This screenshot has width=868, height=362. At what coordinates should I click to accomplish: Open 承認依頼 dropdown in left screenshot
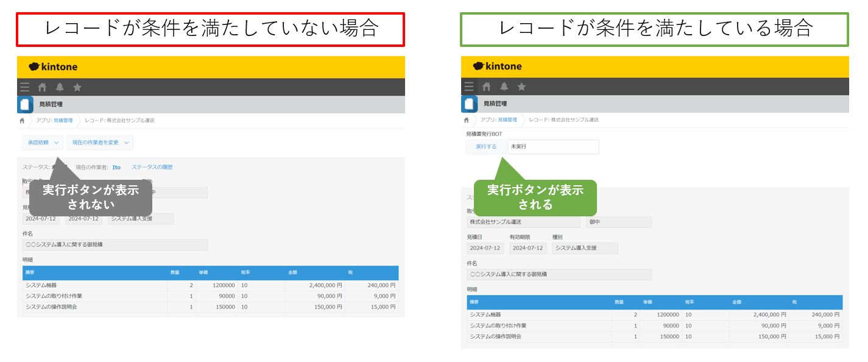tap(42, 143)
